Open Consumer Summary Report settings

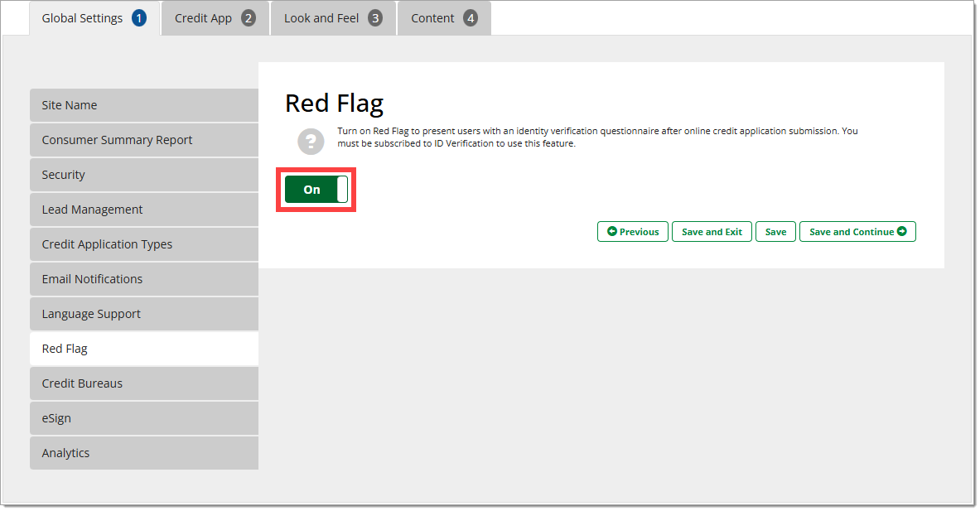[x=144, y=140]
